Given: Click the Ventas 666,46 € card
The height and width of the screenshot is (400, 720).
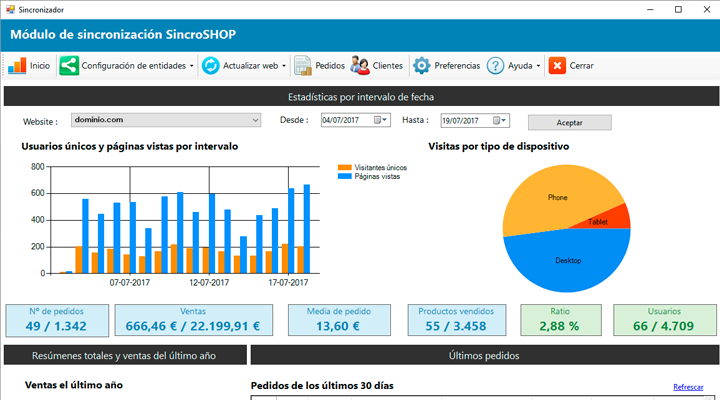Looking at the screenshot, I should click(x=193, y=320).
